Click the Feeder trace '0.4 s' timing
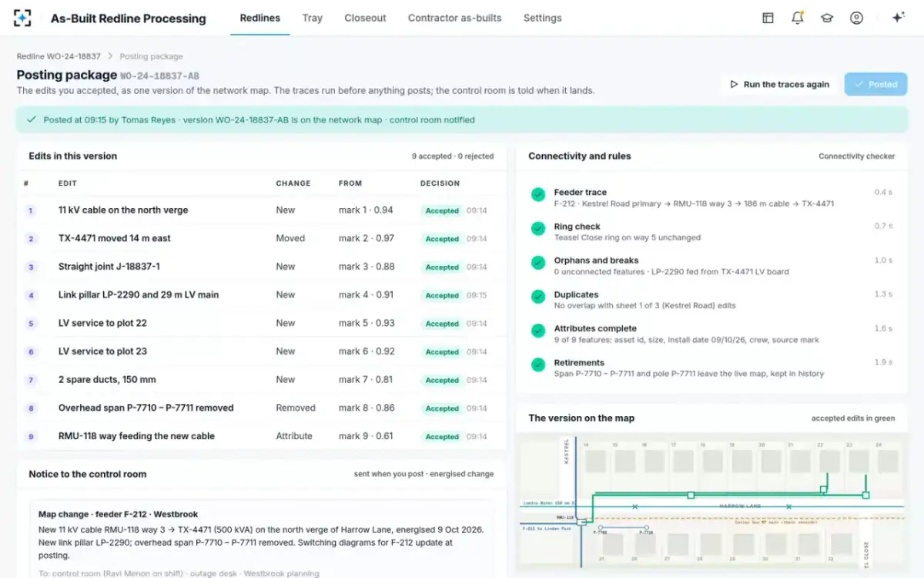The width and height of the screenshot is (924, 578). pos(883,193)
